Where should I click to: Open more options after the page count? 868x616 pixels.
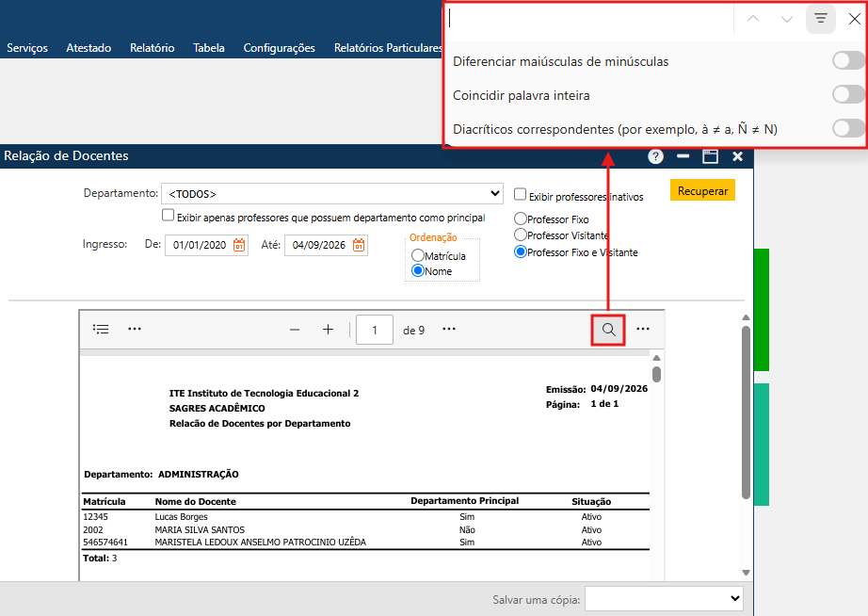tap(449, 329)
